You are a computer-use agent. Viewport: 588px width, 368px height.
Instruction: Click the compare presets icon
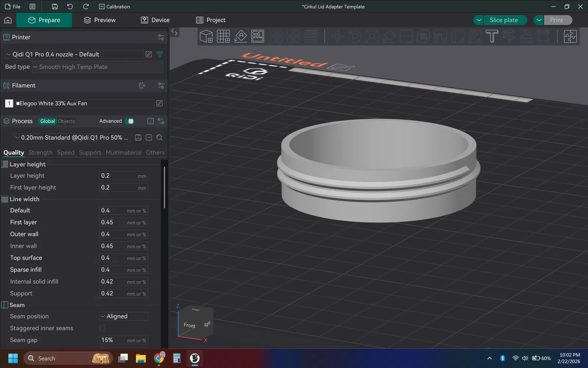coord(161,121)
